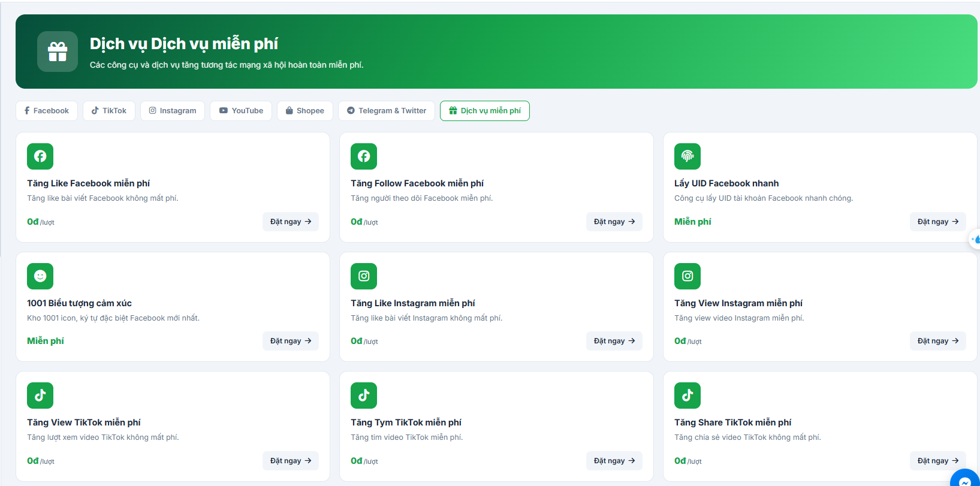980x486 pixels.
Task: Click Đặt ngay for Tăng Share TikTok miễn phí
Action: 938,461
